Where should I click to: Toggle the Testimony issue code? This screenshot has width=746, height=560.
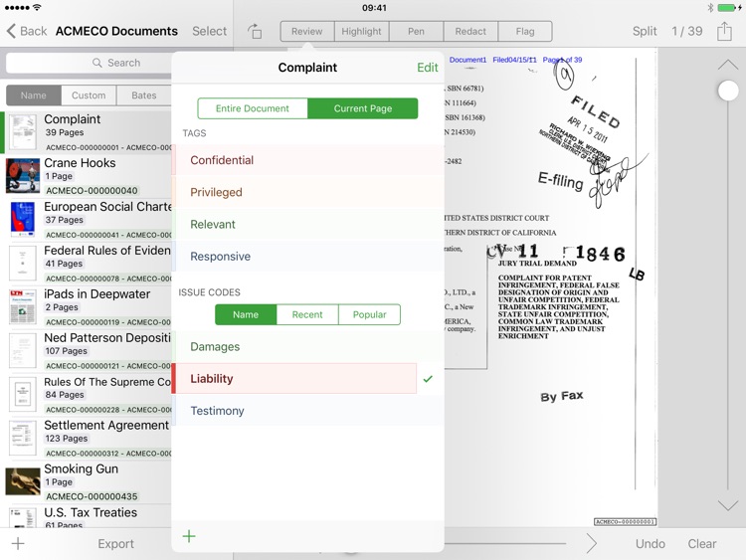(307, 411)
